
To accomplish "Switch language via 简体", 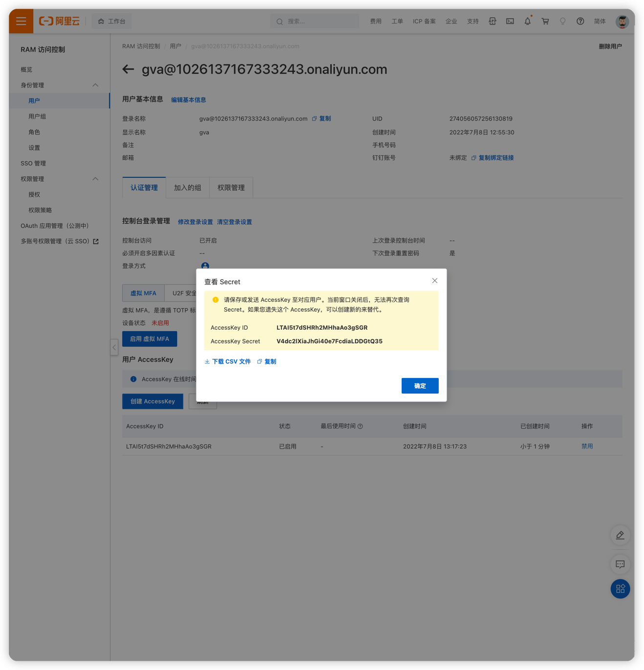I will coord(600,21).
